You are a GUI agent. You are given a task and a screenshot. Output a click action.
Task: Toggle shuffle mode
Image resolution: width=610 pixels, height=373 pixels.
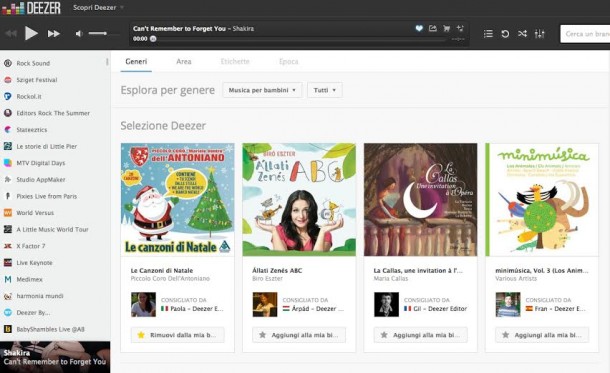click(x=522, y=34)
